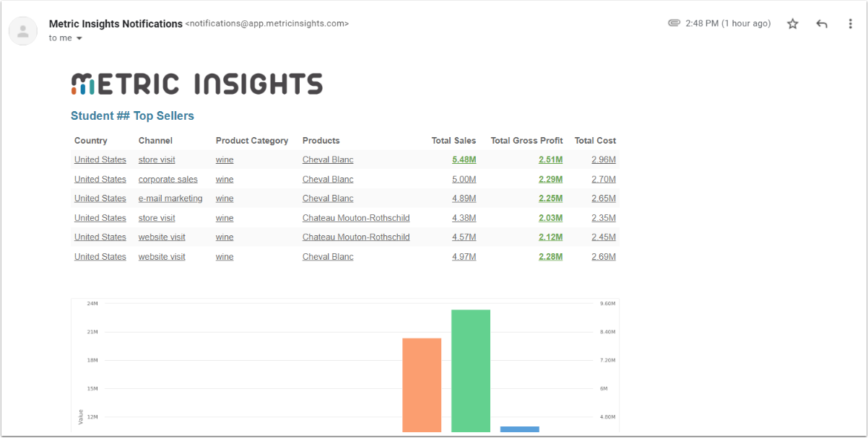The image size is (868, 438).
Task: Click the Country column header
Action: [91, 141]
